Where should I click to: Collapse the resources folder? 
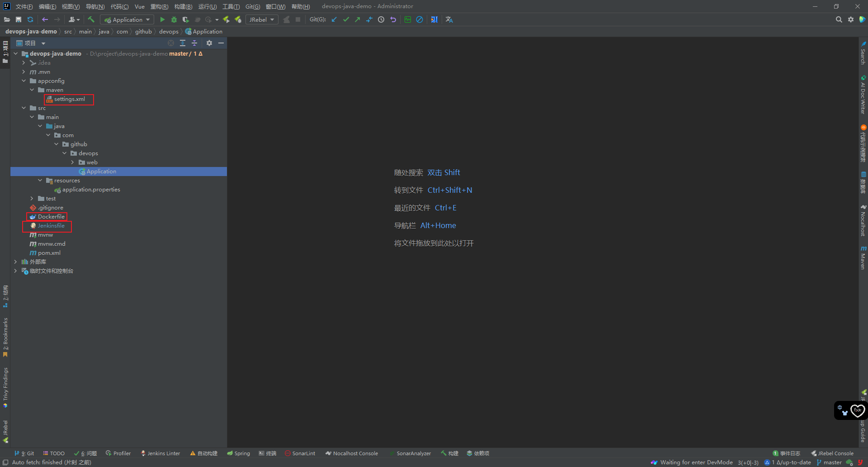[x=40, y=181]
